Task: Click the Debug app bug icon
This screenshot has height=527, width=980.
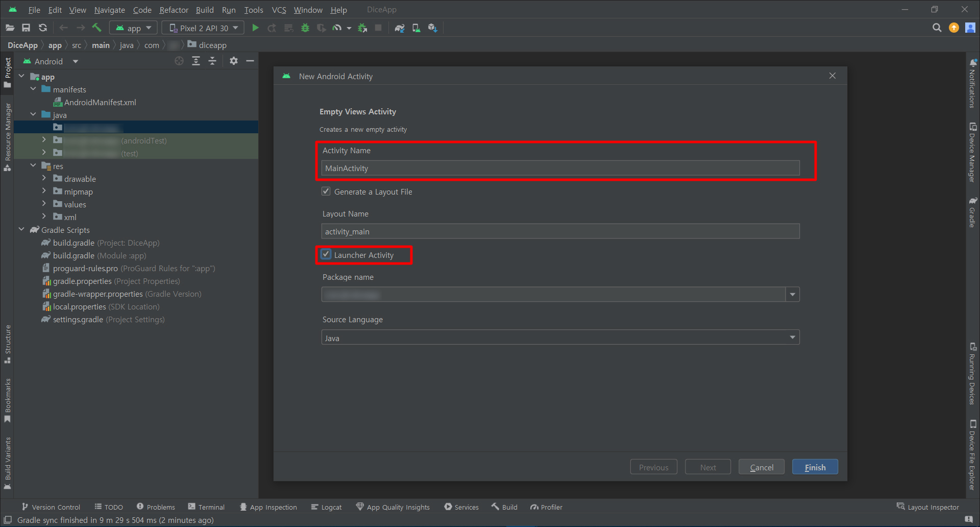Action: pos(305,28)
